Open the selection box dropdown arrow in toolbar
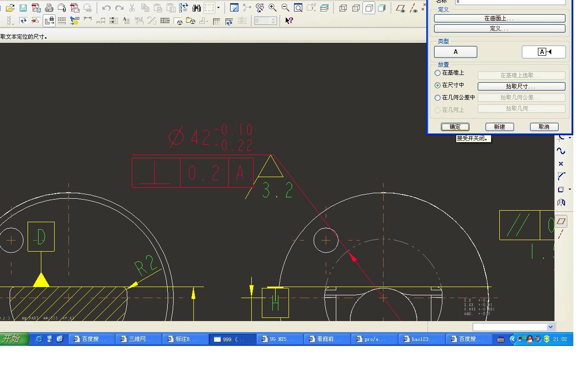588x368 pixels. [218, 8]
